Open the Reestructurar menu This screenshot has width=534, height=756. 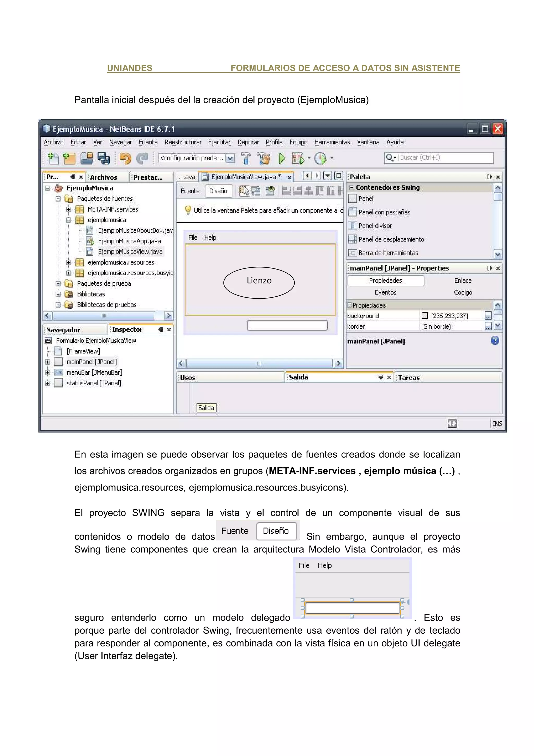point(183,142)
